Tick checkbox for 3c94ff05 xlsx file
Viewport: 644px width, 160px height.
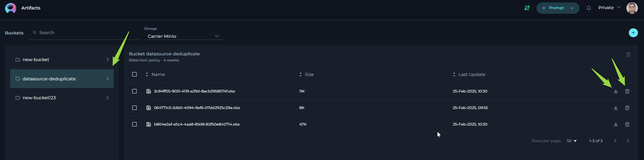click(x=134, y=91)
